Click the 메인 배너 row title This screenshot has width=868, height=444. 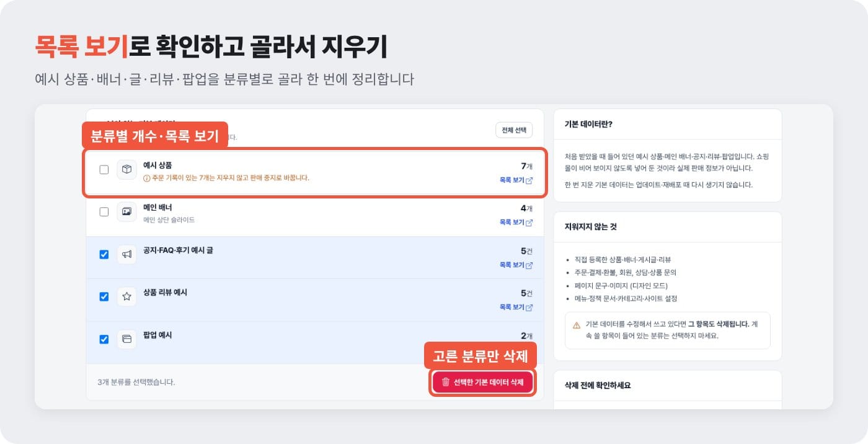[157, 207]
